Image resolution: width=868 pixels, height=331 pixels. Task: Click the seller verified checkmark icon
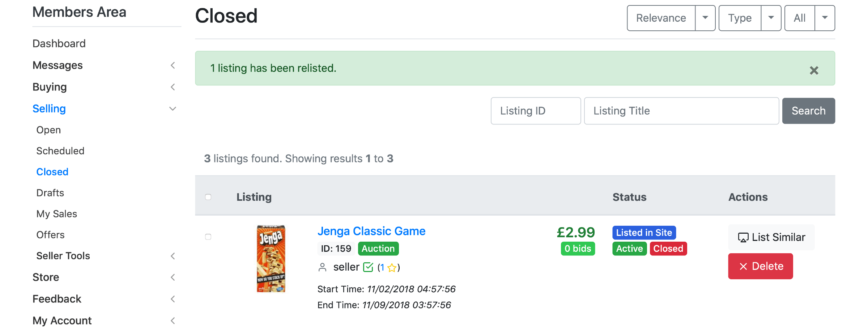[368, 267]
